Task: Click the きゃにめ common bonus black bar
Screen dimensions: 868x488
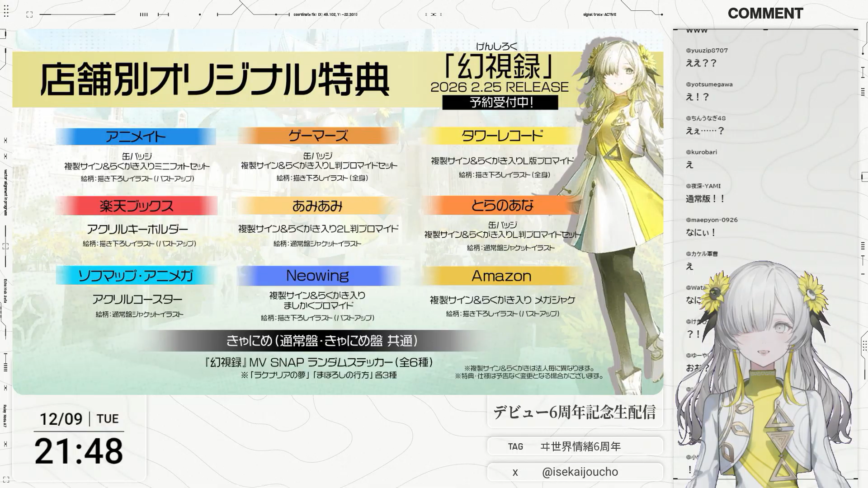Action: (321, 341)
